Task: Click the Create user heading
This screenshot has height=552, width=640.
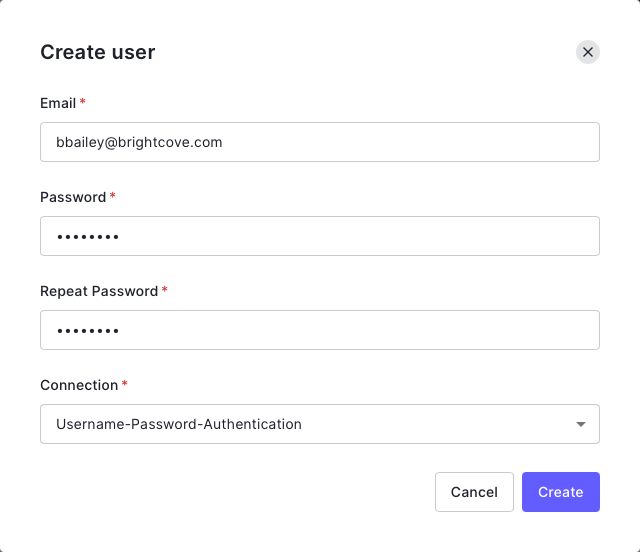Action: [98, 52]
